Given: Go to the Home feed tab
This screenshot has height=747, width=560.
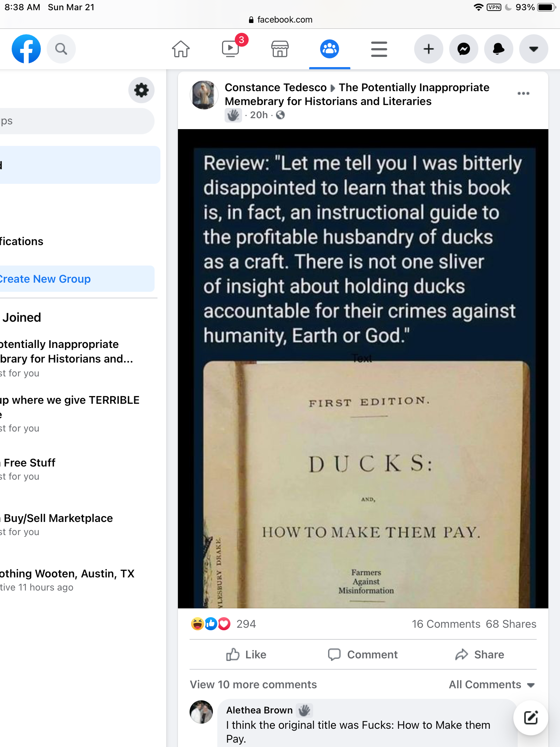Looking at the screenshot, I should [x=181, y=49].
